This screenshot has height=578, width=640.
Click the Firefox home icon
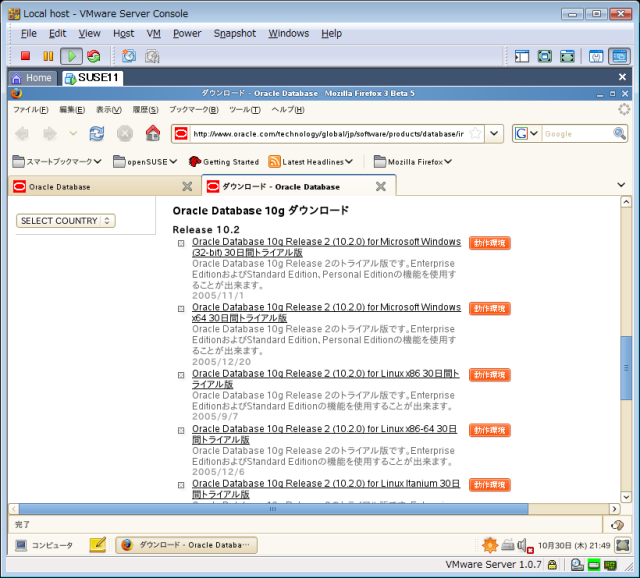point(152,133)
